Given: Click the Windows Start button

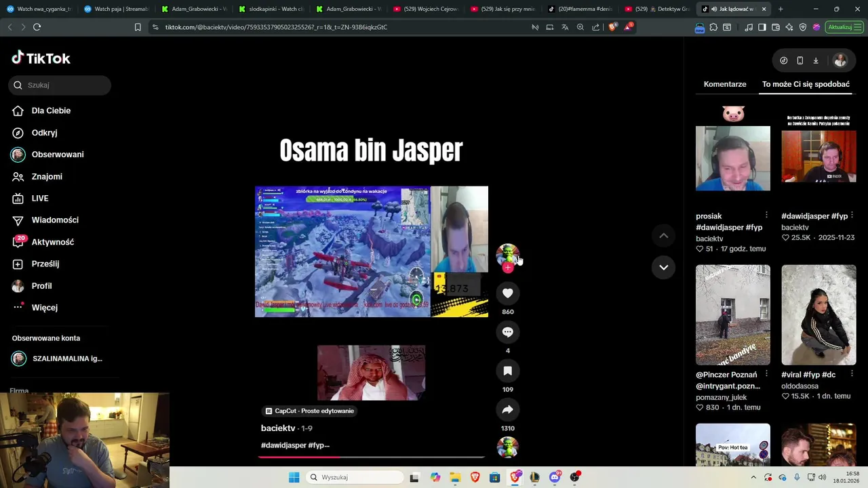Looking at the screenshot, I should tap(294, 477).
